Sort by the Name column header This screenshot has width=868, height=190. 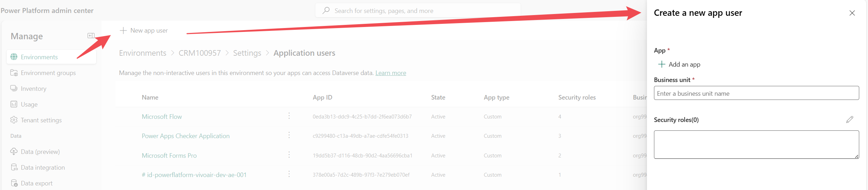(150, 97)
